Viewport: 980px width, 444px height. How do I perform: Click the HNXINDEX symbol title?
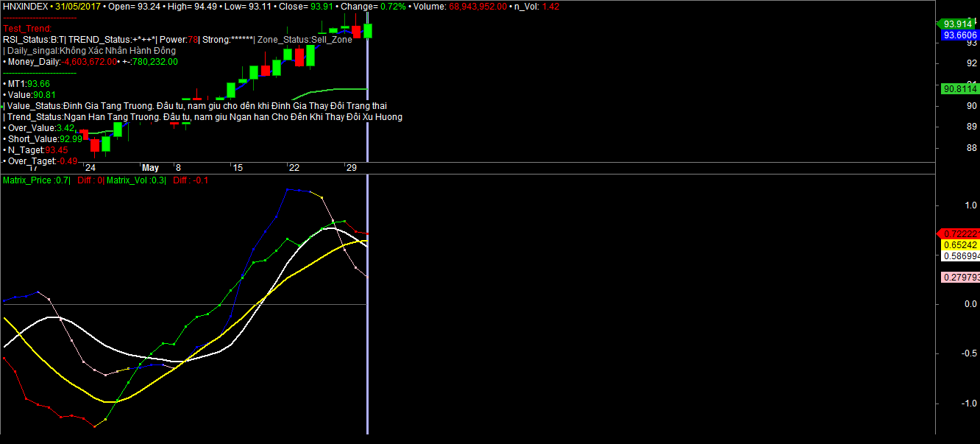26,6
